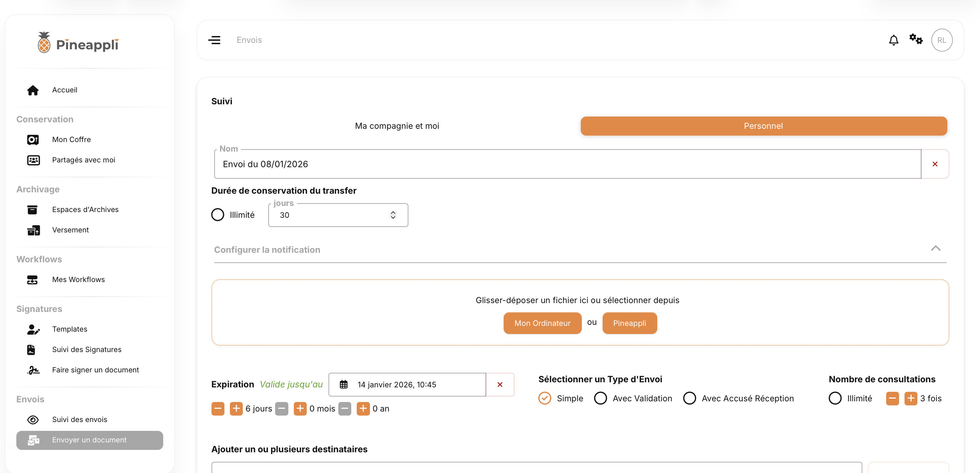Open the RL user avatar menu
Viewport: 980px width, 473px height.
tap(941, 40)
